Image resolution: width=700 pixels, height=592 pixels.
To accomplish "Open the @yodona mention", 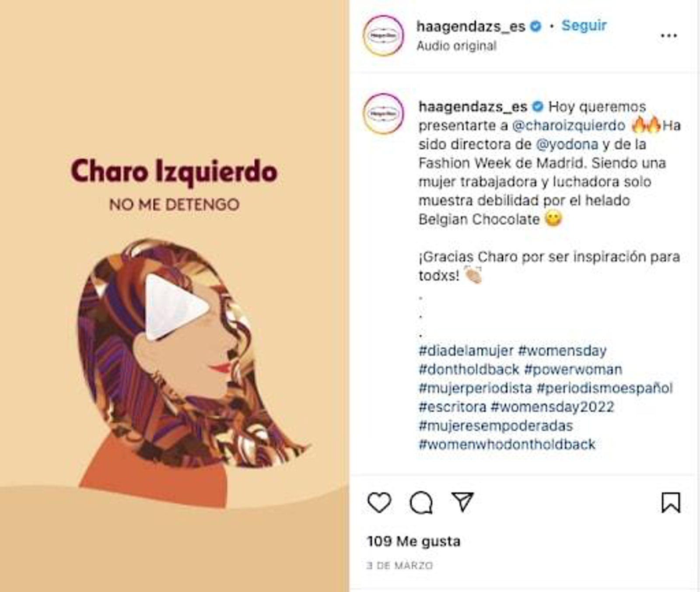I will pyautogui.click(x=567, y=144).
